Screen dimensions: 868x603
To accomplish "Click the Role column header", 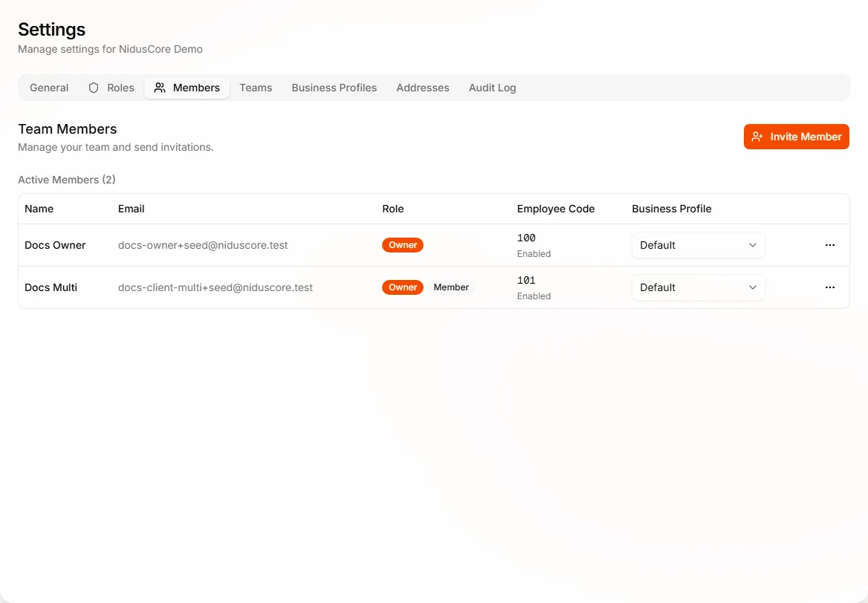I will pyautogui.click(x=393, y=209).
